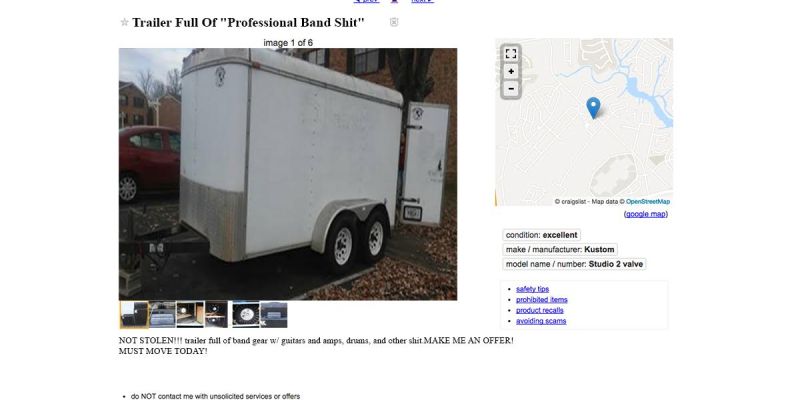Favorite this posting with the star icon
Image resolution: width=800 pixels, height=400 pixels.
click(x=124, y=22)
